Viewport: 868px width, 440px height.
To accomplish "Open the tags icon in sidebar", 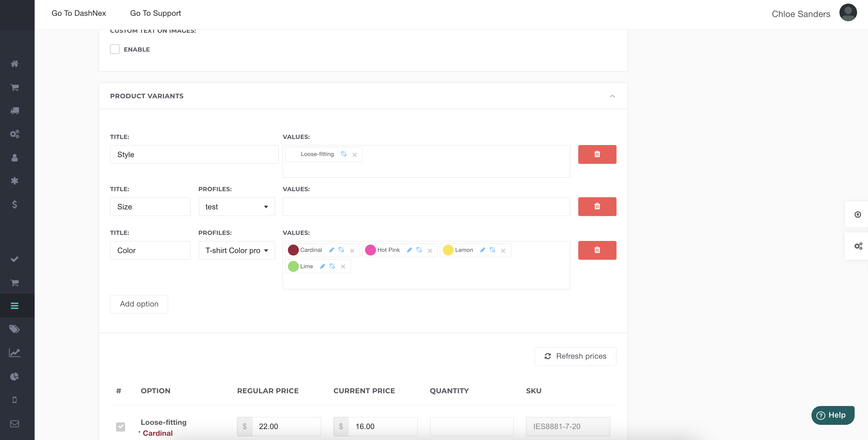I will (x=15, y=329).
